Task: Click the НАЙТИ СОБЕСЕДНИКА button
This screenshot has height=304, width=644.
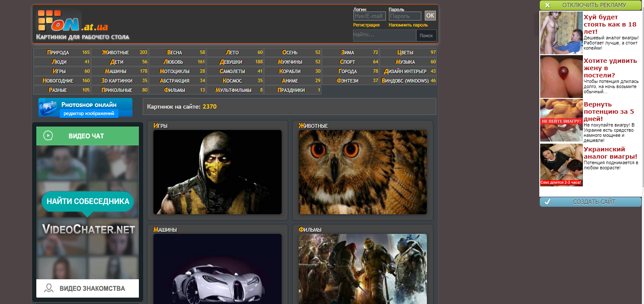Action: (x=88, y=201)
